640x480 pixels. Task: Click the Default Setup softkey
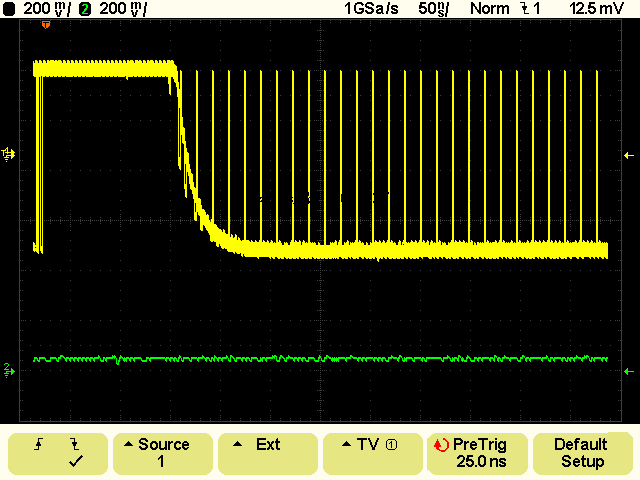click(x=582, y=454)
